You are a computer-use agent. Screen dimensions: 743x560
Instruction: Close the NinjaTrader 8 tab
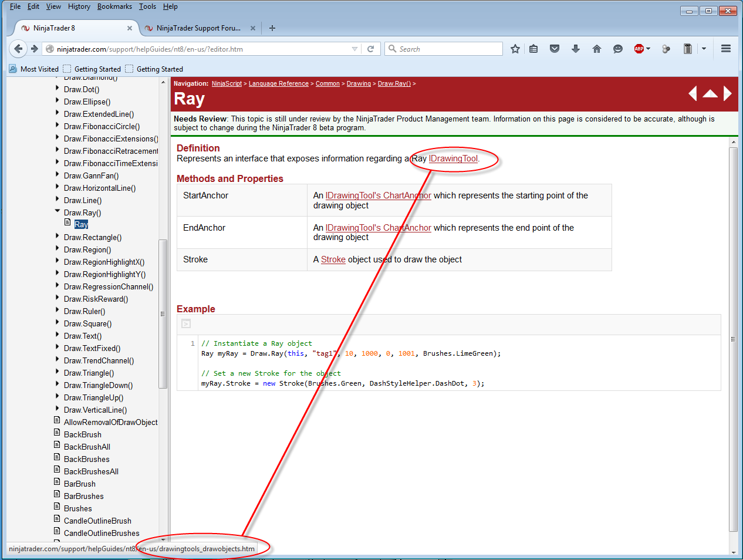click(130, 28)
